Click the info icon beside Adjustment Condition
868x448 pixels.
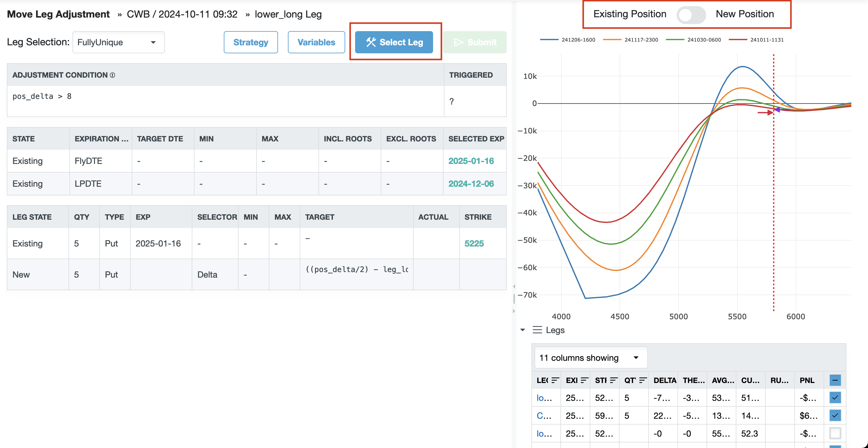tap(113, 75)
